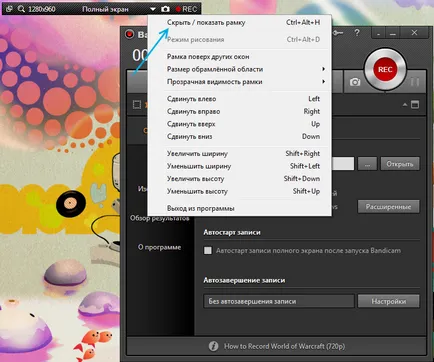
Task: Click the window-layout icon beside the up arrow
Action: pyautogui.click(x=415, y=105)
